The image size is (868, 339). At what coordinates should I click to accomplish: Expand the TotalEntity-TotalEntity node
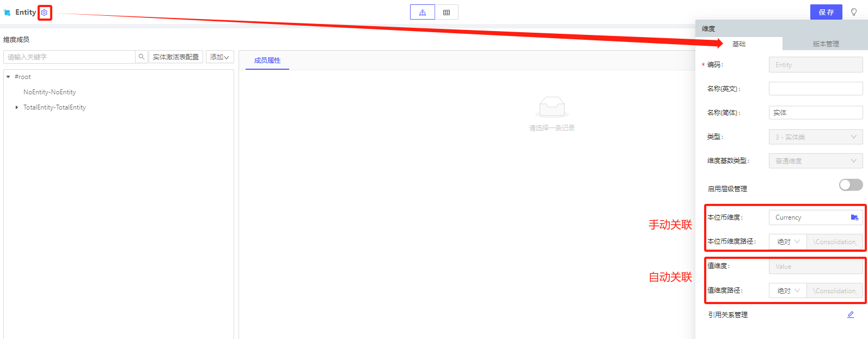pyautogui.click(x=17, y=107)
